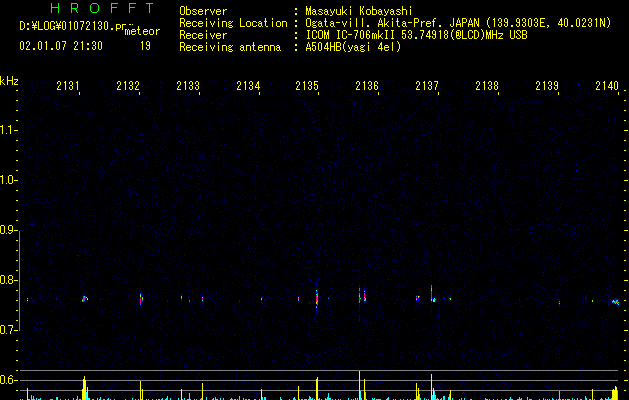Click the 0.8 kHz frequency label
This screenshot has width=629, height=400.
point(8,280)
